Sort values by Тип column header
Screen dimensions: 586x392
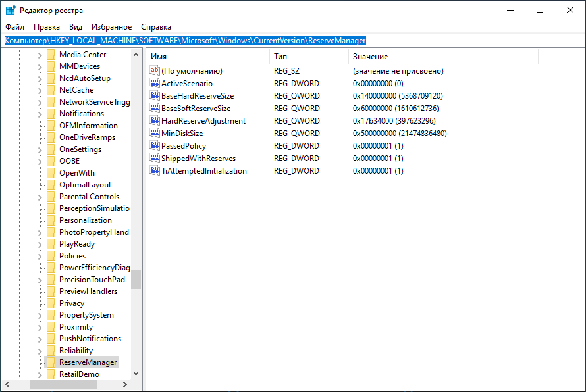point(309,57)
